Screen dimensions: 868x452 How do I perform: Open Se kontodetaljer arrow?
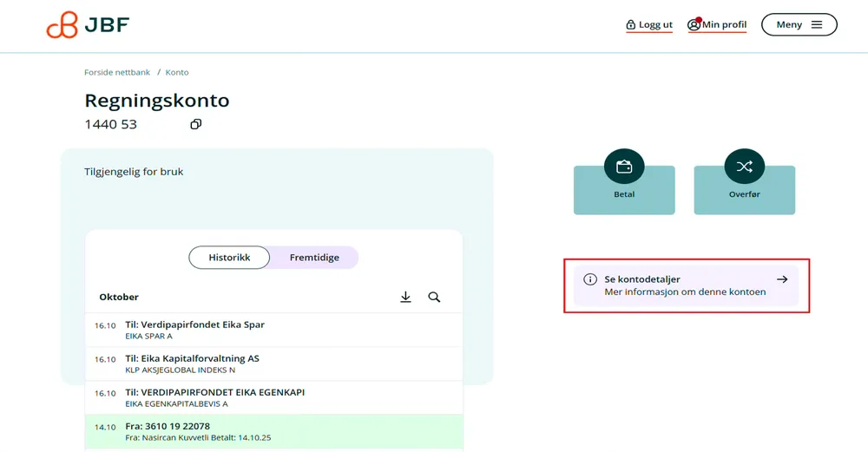click(x=781, y=279)
